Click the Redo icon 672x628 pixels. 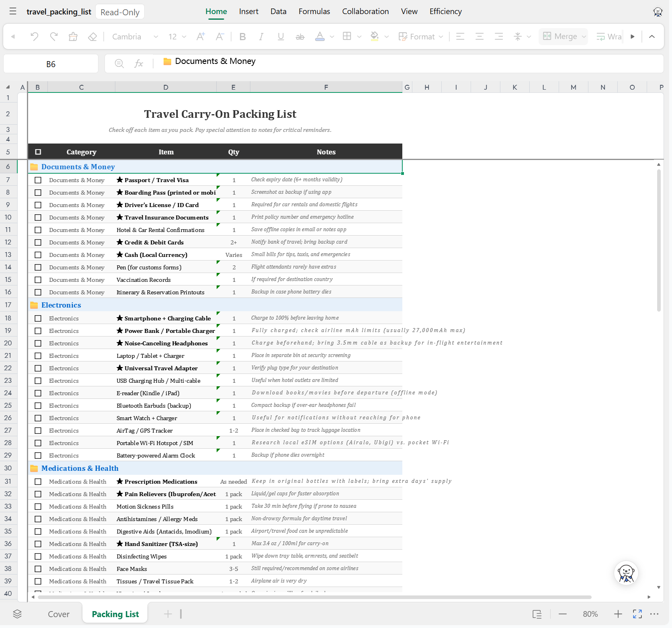pos(54,37)
